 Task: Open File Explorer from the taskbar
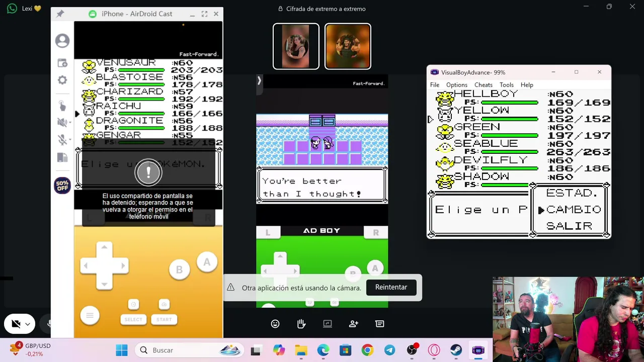tap(301, 350)
